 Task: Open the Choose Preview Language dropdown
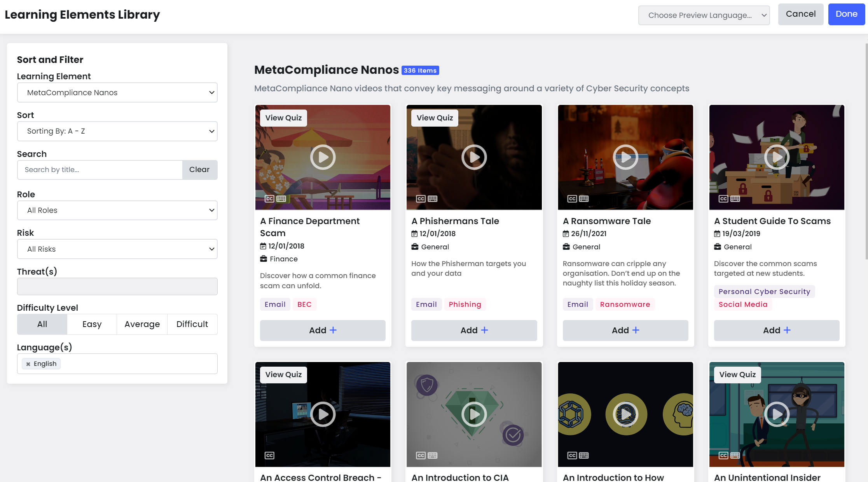pyautogui.click(x=704, y=15)
